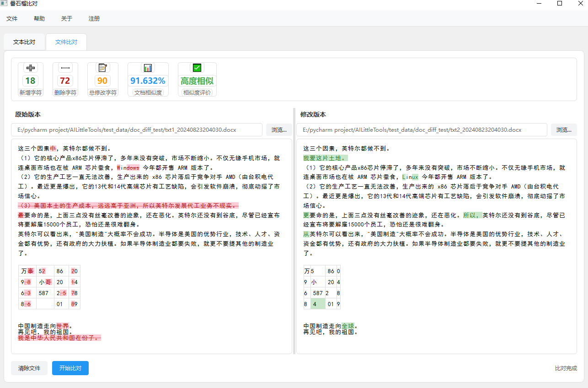Click the 番石榴比对 app icon in title bar

pyautogui.click(x=4, y=3)
